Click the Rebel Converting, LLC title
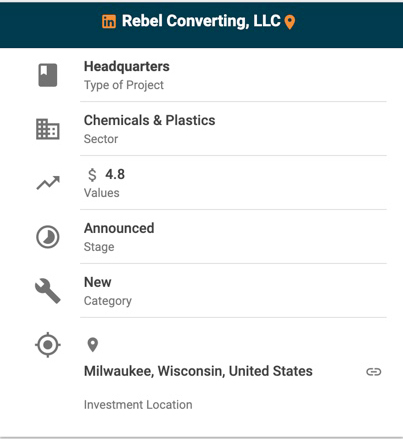This screenshot has height=439, width=403. pyautogui.click(x=201, y=21)
